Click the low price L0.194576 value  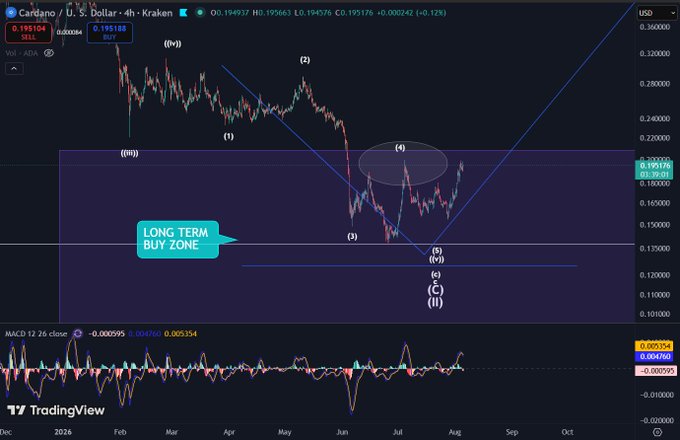click(313, 13)
